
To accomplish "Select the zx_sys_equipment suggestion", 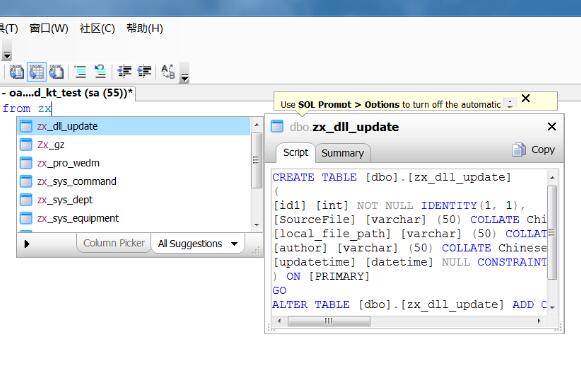I will coord(134,218).
